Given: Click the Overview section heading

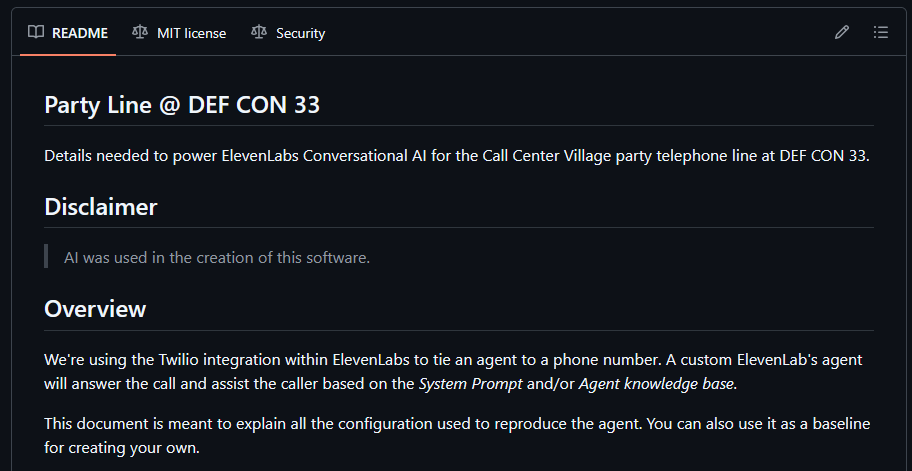Looking at the screenshot, I should [x=95, y=309].
